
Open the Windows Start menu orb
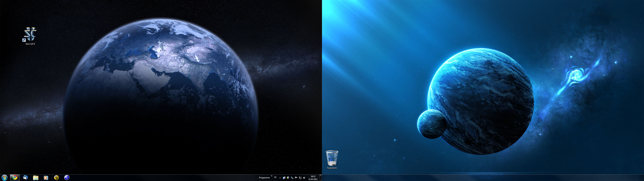(5, 178)
